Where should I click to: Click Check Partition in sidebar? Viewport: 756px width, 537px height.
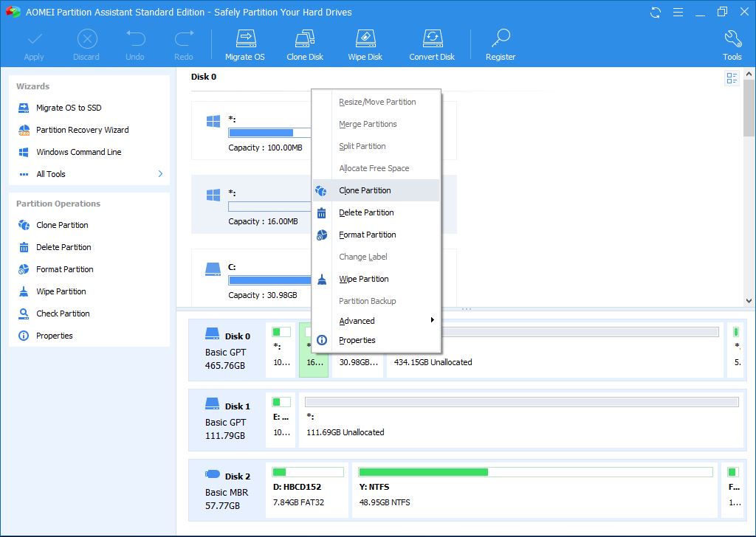click(63, 313)
